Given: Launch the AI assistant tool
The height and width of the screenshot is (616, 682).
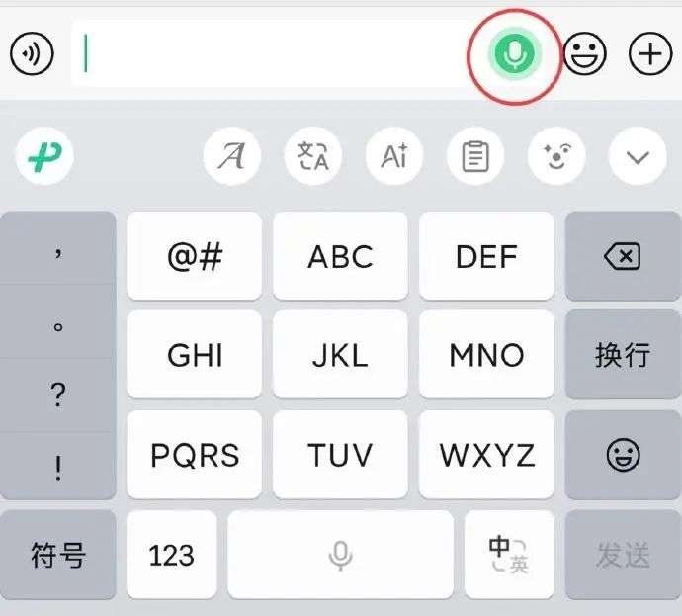Looking at the screenshot, I should (394, 156).
